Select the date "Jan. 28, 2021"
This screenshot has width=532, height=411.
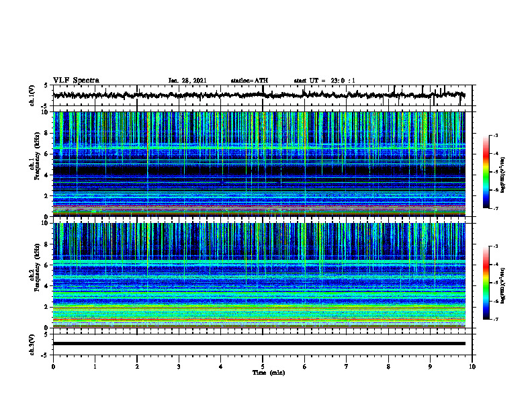pyautogui.click(x=187, y=81)
